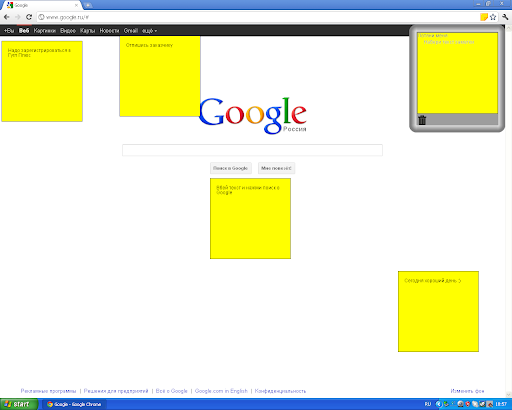Select the note Вбей текст и нажми поиск
Image resolution: width=512 pixels, height=410 pixels.
click(x=250, y=218)
